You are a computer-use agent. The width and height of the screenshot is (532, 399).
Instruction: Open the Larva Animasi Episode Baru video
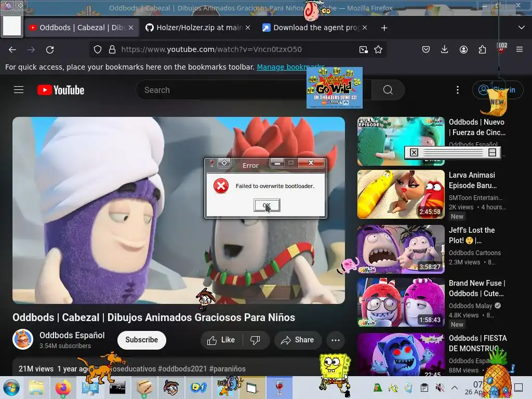point(473,180)
